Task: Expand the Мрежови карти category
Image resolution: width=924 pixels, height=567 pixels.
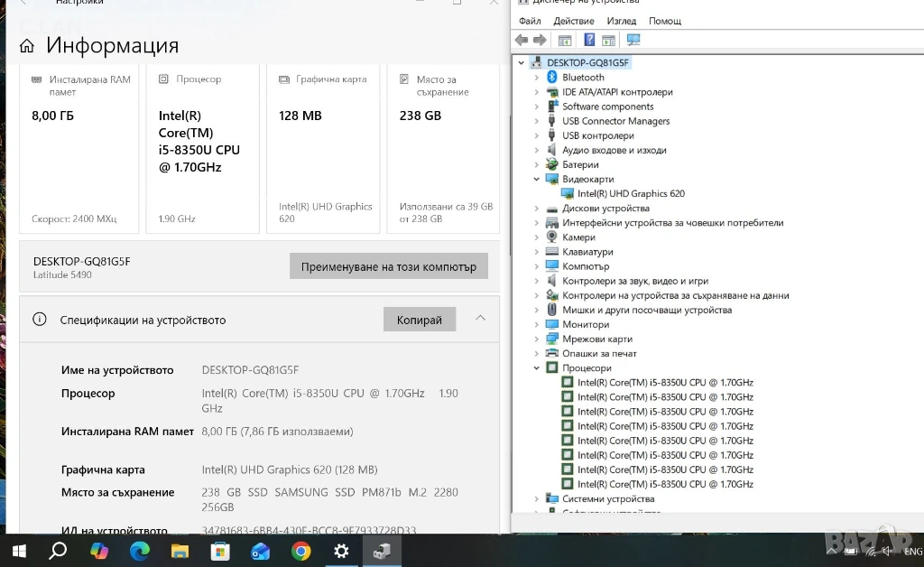Action: click(x=536, y=339)
